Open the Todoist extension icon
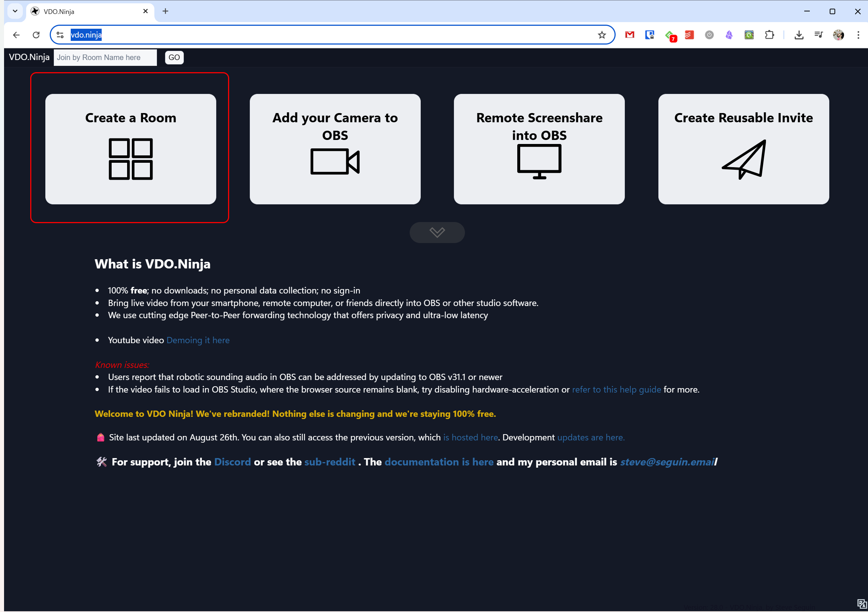Viewport: 868px width, 612px height. (689, 35)
